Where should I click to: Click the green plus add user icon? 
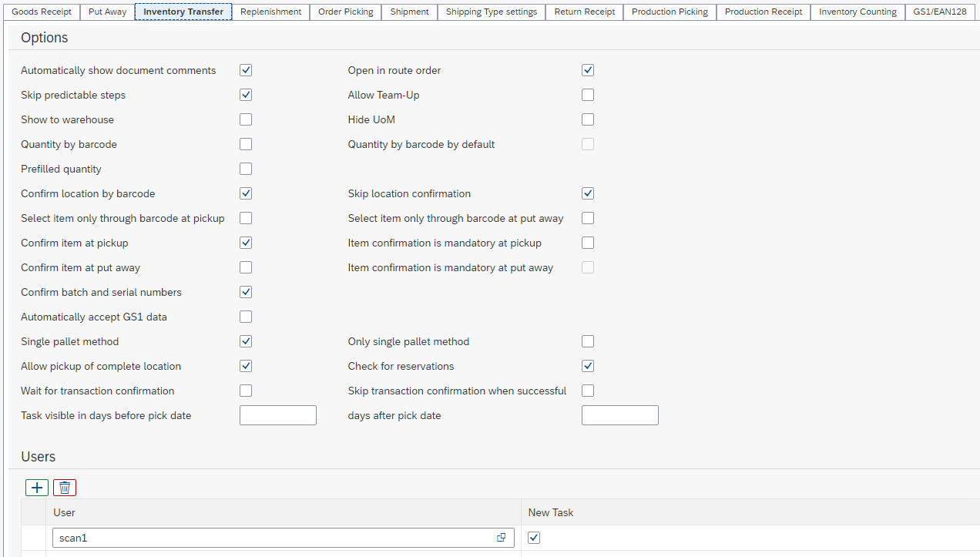click(x=37, y=488)
